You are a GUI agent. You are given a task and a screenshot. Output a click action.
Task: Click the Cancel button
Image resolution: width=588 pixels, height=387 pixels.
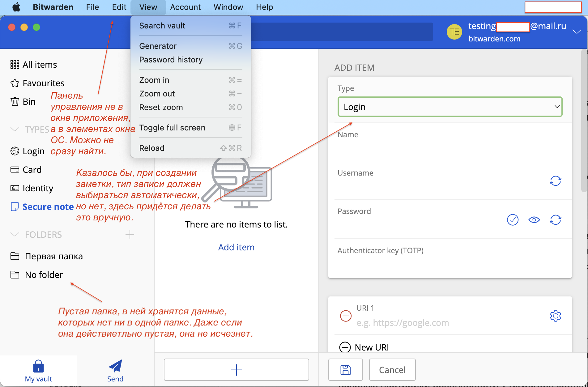point(392,370)
